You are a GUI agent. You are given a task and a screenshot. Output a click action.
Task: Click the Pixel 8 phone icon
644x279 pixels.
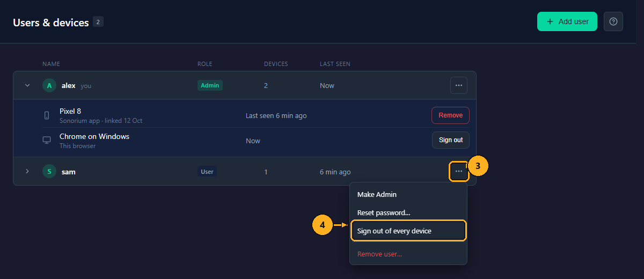click(47, 115)
